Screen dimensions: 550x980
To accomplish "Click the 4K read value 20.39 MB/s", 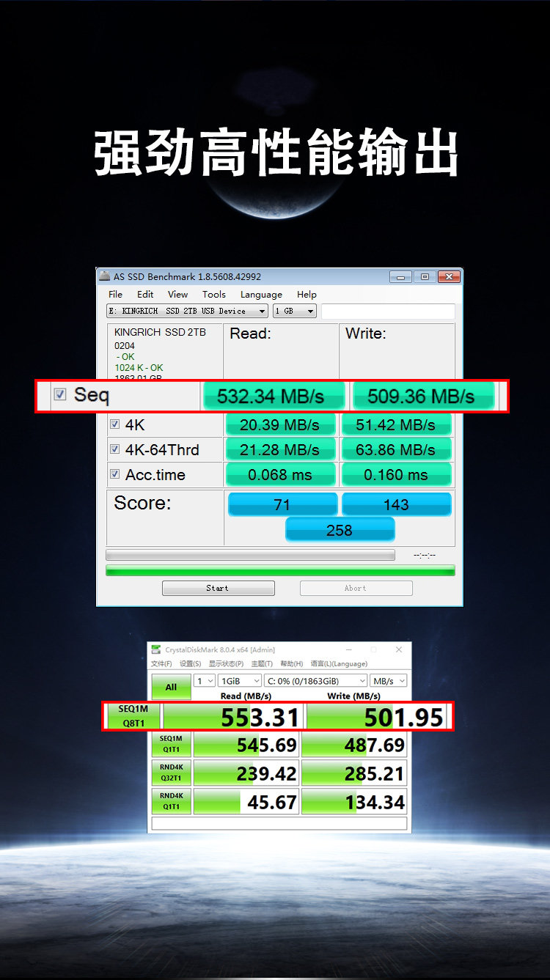I will click(280, 424).
